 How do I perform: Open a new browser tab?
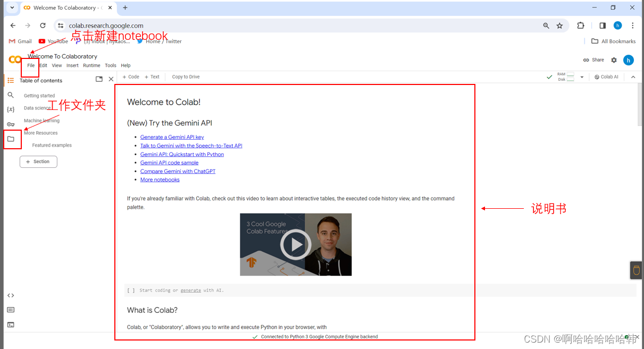125,7
